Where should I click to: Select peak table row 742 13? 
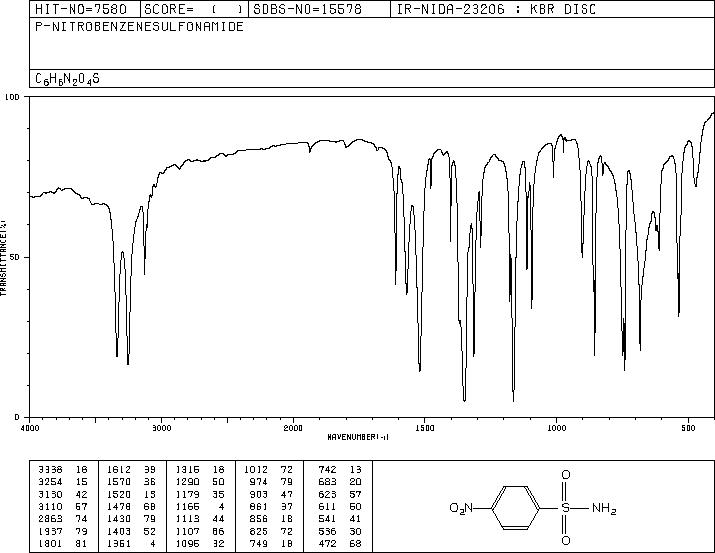340,470
